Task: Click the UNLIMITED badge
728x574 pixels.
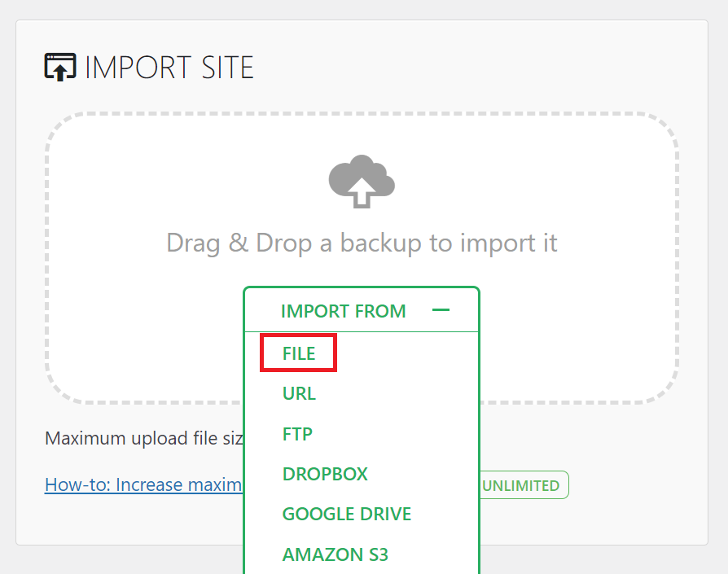Action: 522,484
